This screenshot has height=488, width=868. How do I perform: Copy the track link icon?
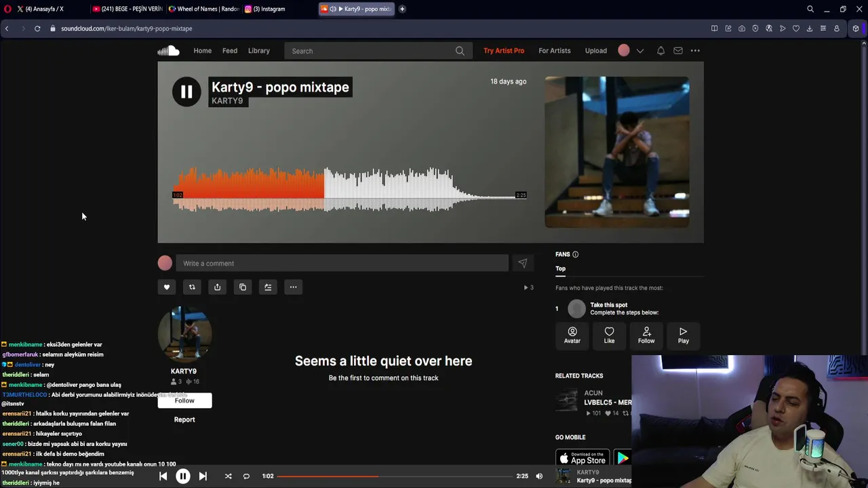coord(243,287)
